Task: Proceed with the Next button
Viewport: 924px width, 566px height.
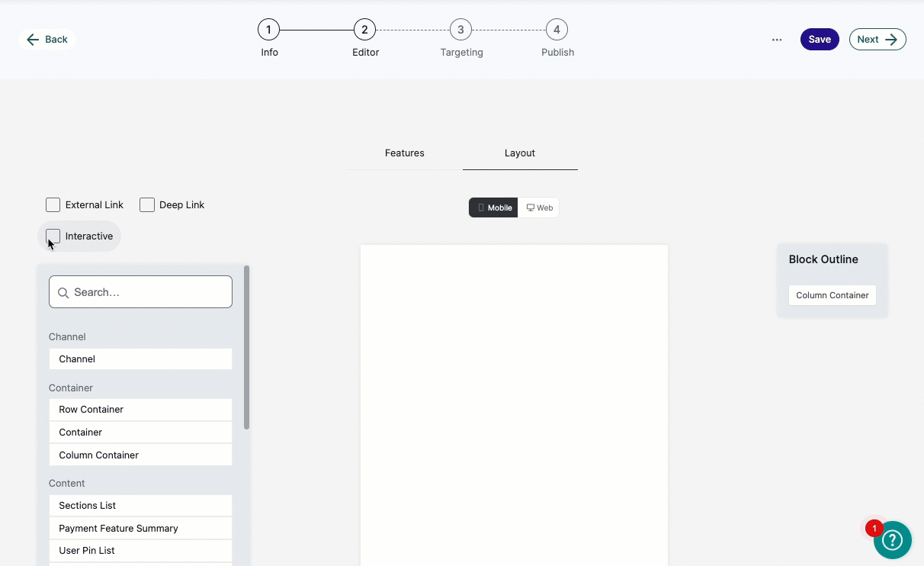Action: pyautogui.click(x=877, y=40)
